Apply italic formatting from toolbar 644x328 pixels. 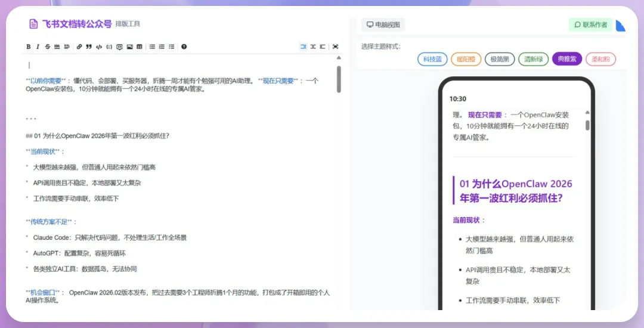click(38, 47)
